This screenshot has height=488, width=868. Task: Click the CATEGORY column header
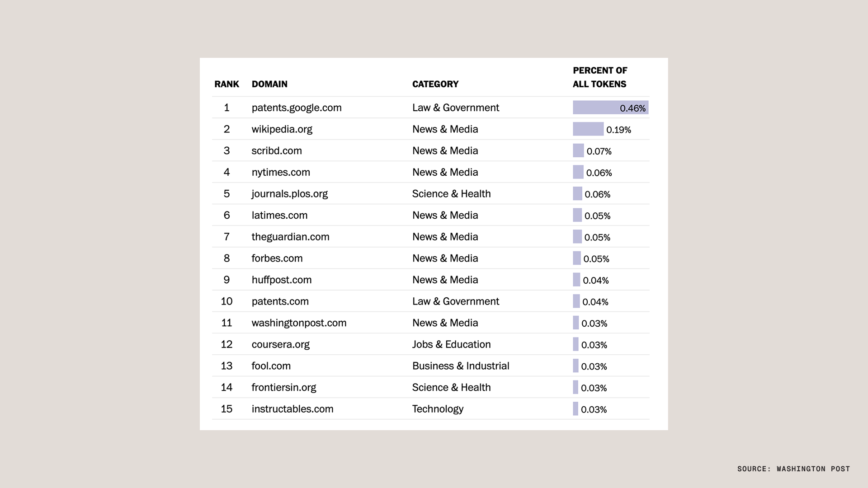click(x=435, y=84)
